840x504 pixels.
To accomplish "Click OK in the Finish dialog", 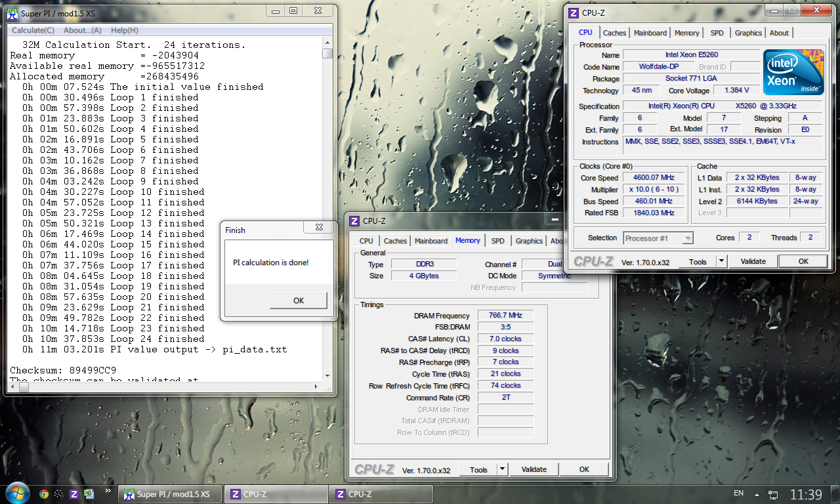I will coord(299,301).
